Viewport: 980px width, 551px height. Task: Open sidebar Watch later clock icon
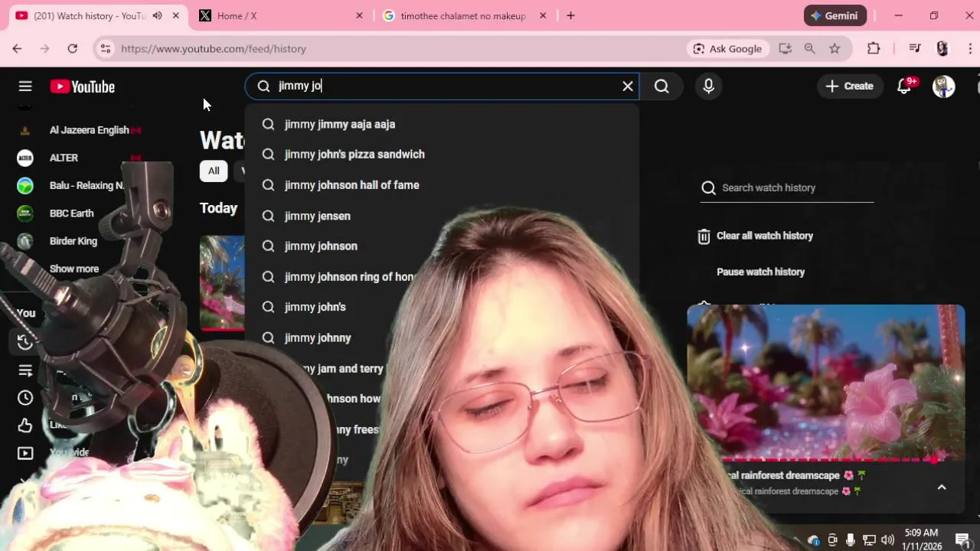tap(25, 397)
